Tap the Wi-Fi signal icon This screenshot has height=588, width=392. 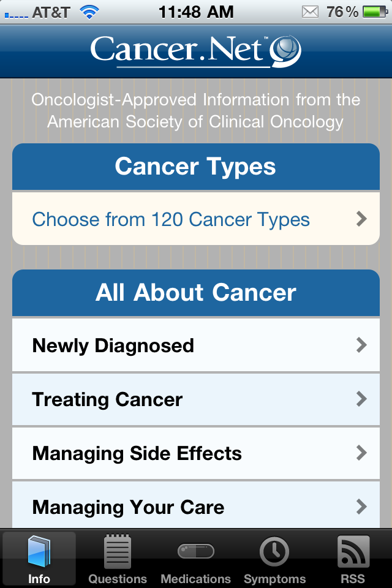pyautogui.click(x=89, y=12)
